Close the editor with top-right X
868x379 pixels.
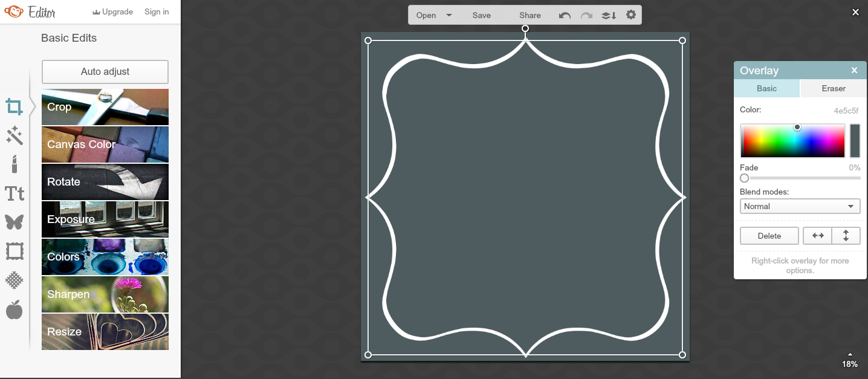pos(855,12)
